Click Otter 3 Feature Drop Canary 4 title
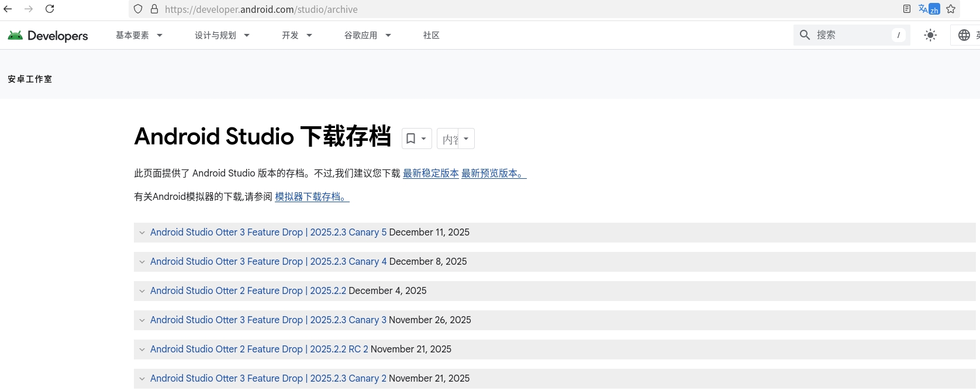 268,261
